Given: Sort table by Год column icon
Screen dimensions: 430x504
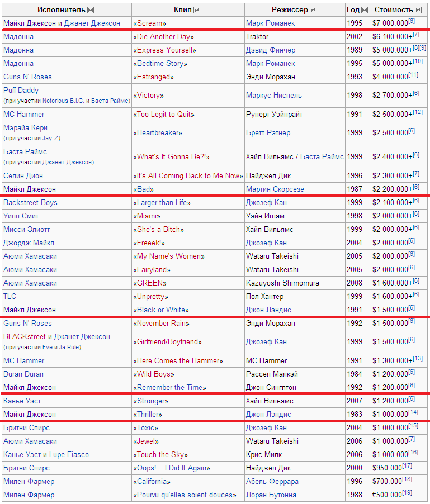Looking at the screenshot, I should [x=365, y=10].
